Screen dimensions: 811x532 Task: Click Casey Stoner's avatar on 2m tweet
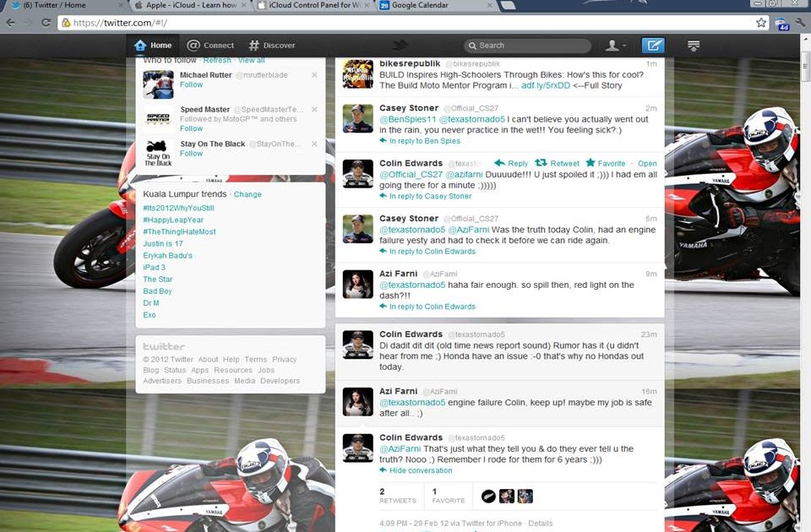tap(357, 118)
